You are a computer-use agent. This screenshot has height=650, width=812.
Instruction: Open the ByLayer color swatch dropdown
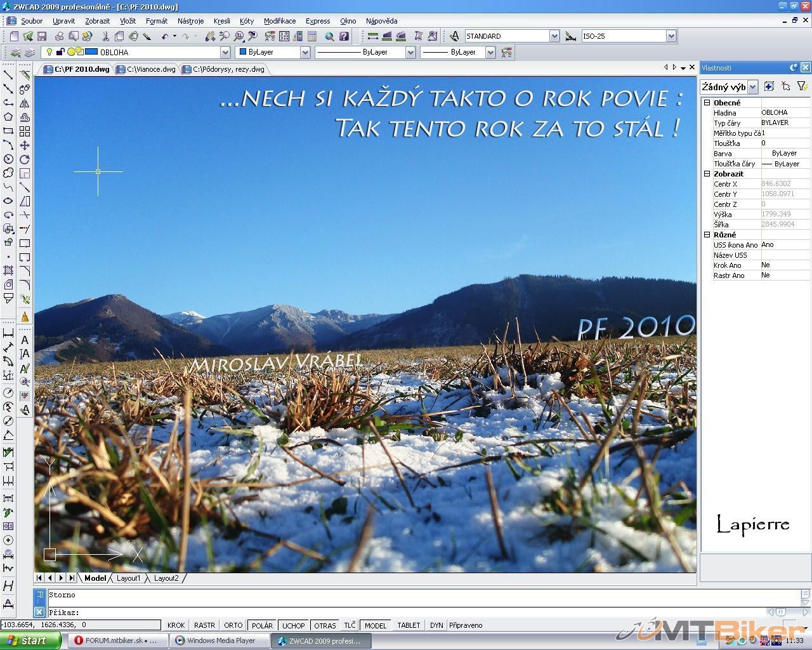(x=304, y=53)
